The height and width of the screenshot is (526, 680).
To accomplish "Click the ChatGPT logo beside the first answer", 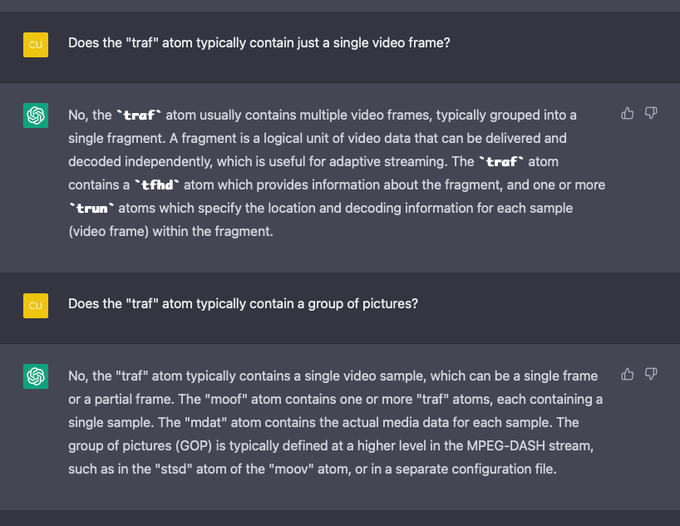I will pyautogui.click(x=36, y=116).
